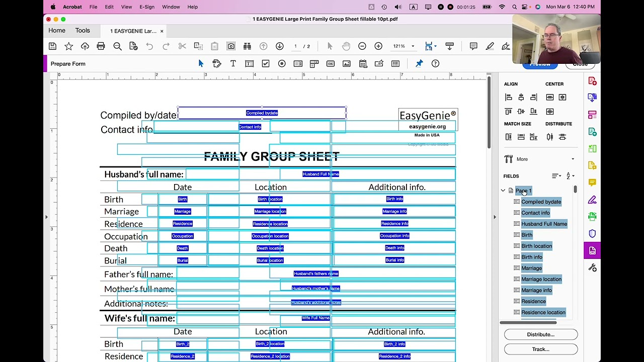This screenshot has width=644, height=362.
Task: Add an OK button field
Action: pos(331,63)
